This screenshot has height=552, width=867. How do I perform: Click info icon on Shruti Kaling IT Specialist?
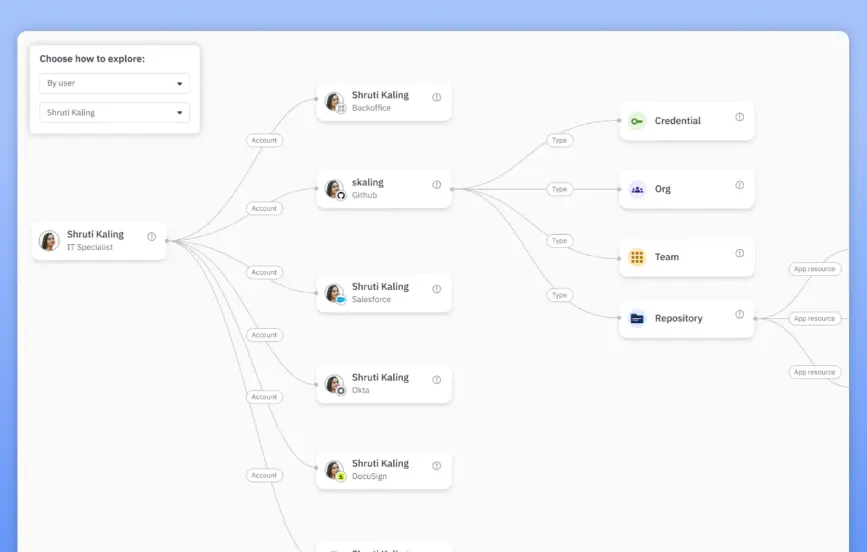click(x=152, y=237)
